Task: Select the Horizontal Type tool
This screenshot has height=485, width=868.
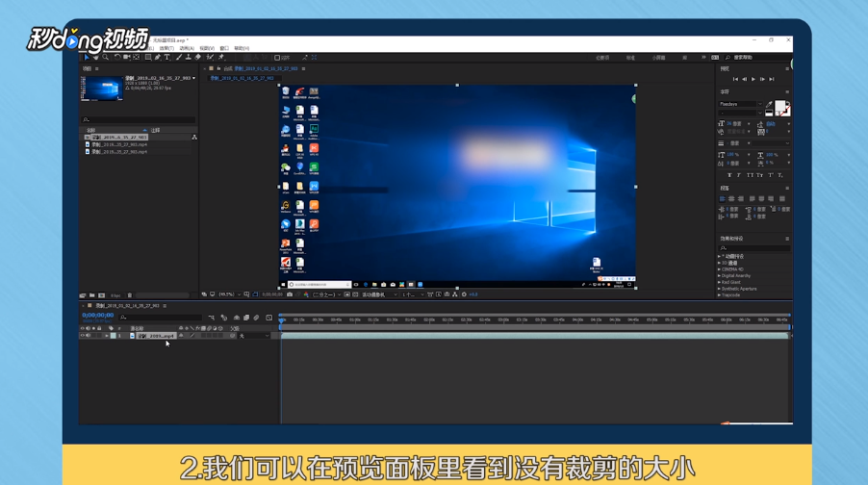Action: [x=166, y=57]
